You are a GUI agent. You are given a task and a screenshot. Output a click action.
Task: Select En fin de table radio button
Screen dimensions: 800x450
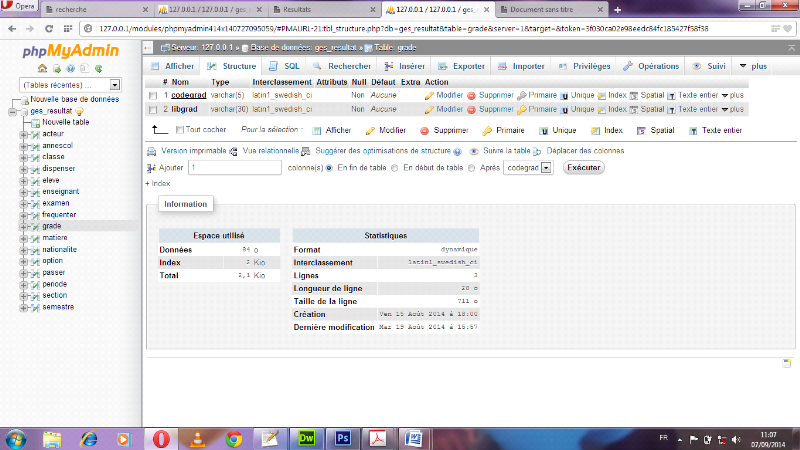329,168
